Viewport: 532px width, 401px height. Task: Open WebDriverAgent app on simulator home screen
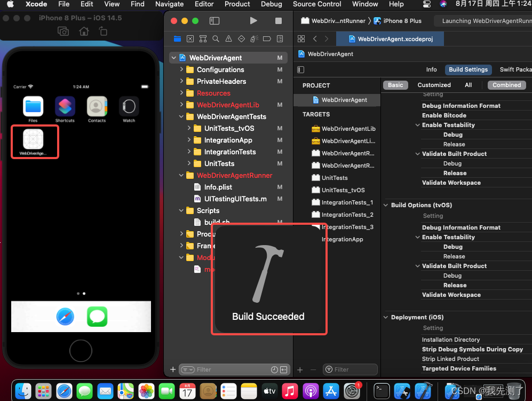33,141
